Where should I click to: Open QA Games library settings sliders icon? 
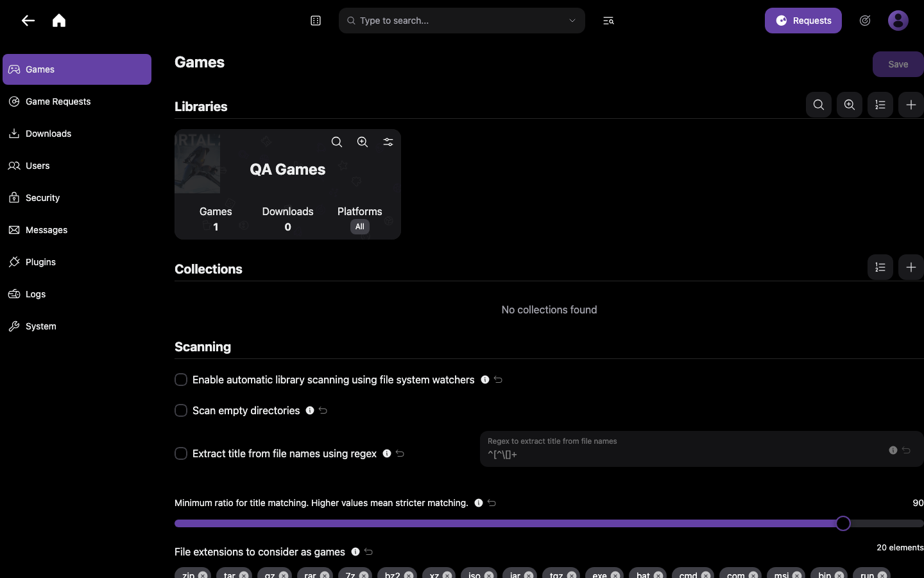click(388, 142)
